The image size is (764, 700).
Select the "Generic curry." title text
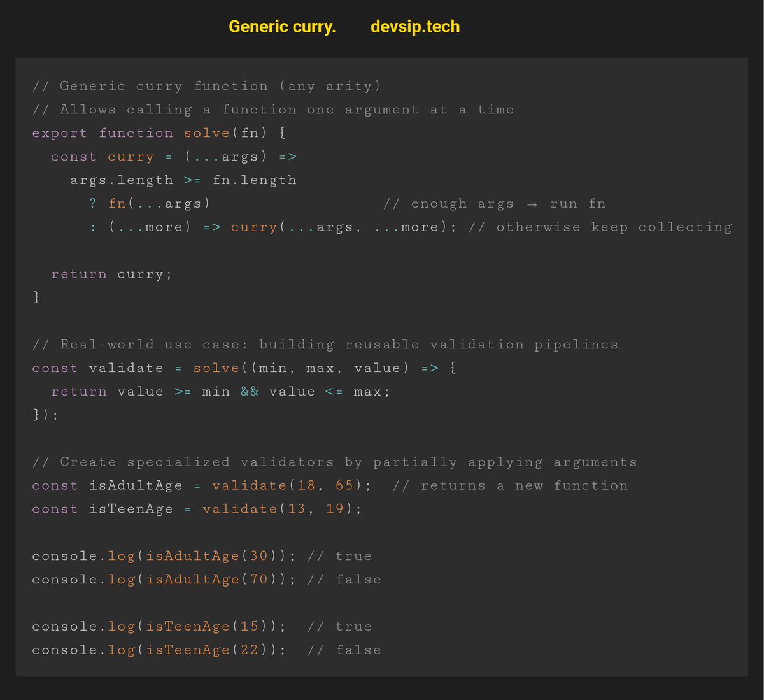tap(283, 27)
